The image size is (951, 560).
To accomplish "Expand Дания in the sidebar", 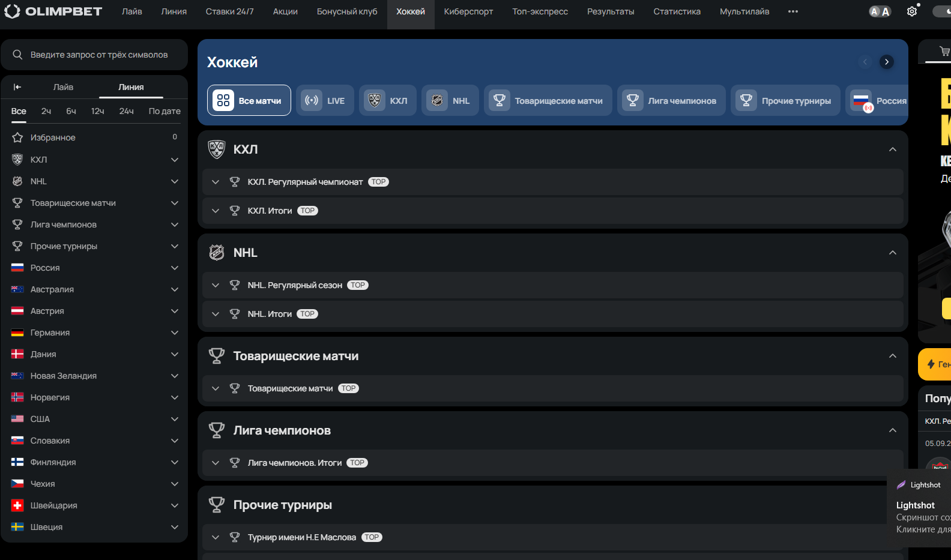I will click(175, 354).
